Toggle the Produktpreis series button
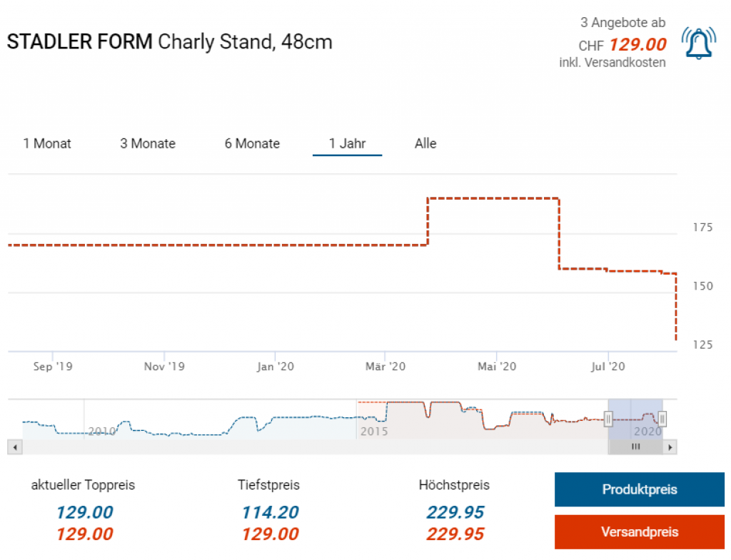731x560 pixels. [639, 489]
